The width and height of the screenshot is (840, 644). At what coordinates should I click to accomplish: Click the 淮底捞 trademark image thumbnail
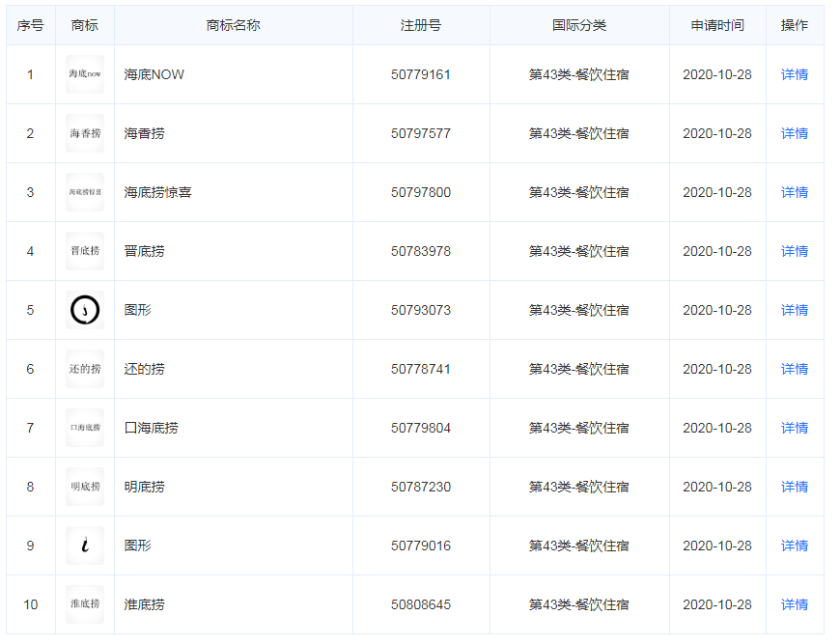coord(85,604)
